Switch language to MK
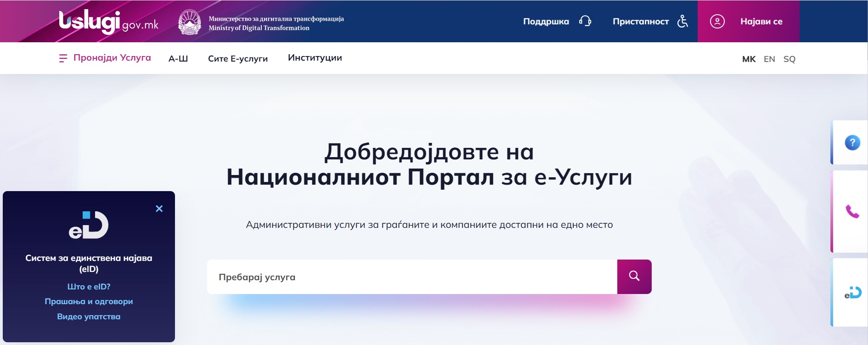Screen dimensions: 868x345 pos(749,59)
